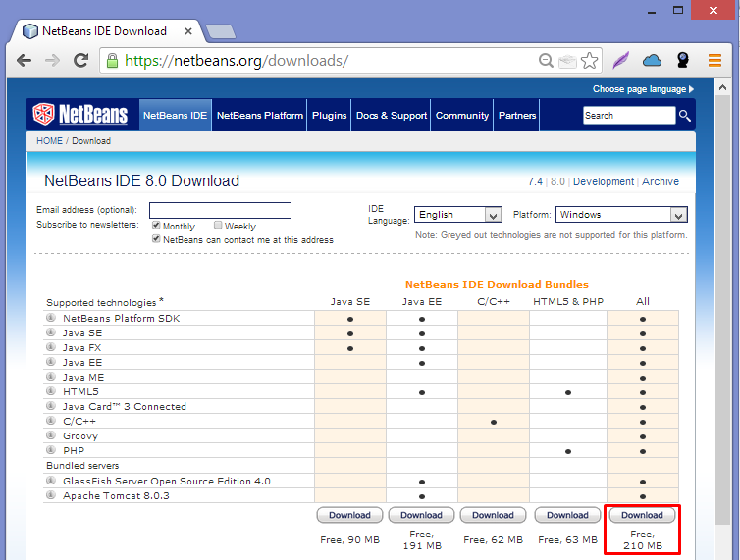Close the NetBeans IDE Download tab
Image resolution: width=740 pixels, height=560 pixels.
187,31
